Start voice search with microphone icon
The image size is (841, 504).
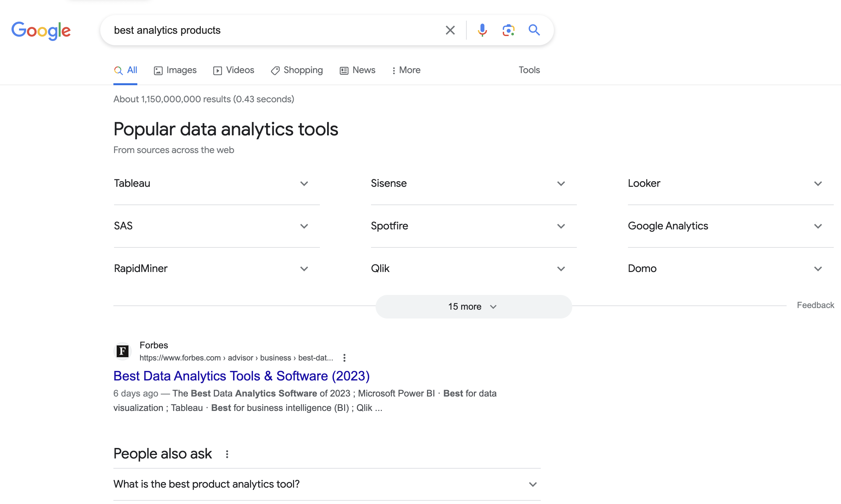click(x=482, y=30)
